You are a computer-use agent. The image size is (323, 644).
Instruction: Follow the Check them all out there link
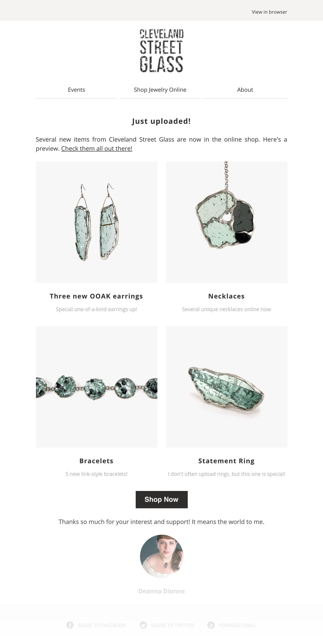[97, 148]
